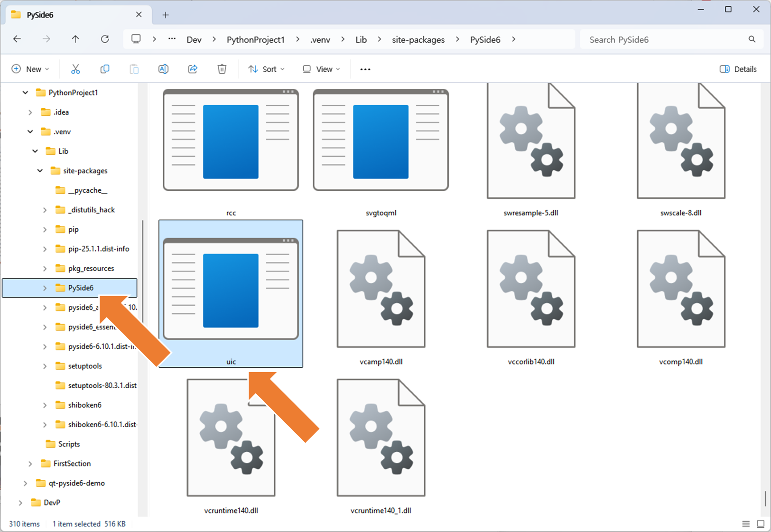The width and height of the screenshot is (771, 532).
Task: Expand the qt-pyside6-demo folder node
Action: click(x=25, y=483)
